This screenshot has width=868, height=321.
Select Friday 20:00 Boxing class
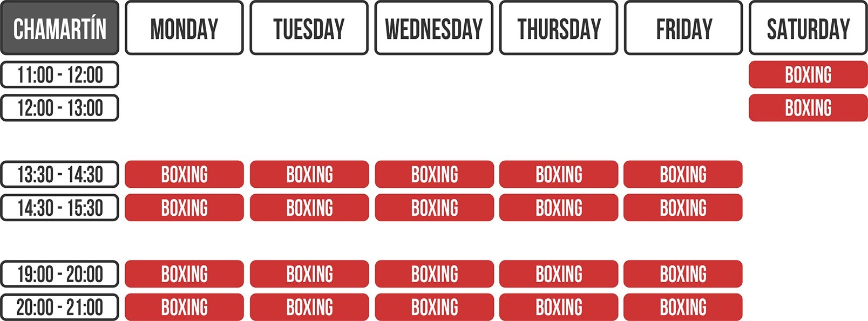coord(683,308)
